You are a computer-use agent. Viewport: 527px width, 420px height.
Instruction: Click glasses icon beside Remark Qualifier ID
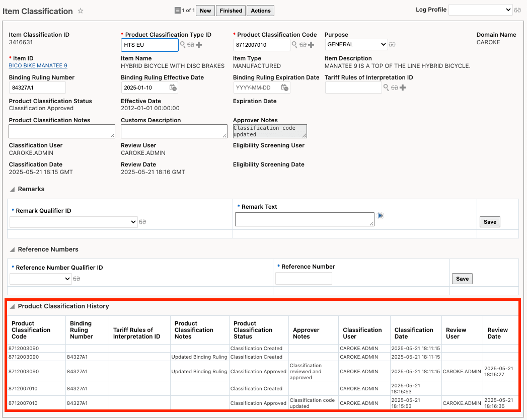tap(142, 222)
